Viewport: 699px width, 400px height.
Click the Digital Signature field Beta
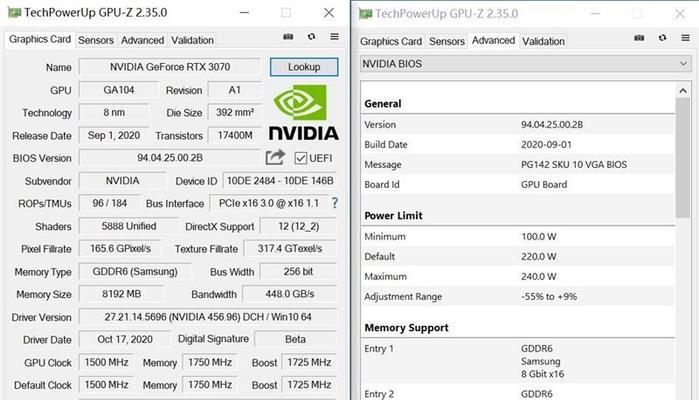tap(296, 339)
